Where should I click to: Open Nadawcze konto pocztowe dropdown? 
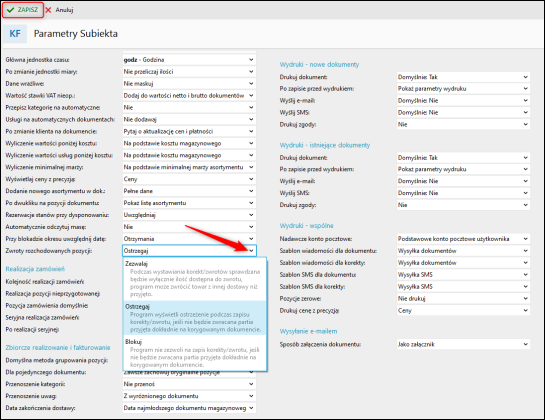tap(463, 239)
